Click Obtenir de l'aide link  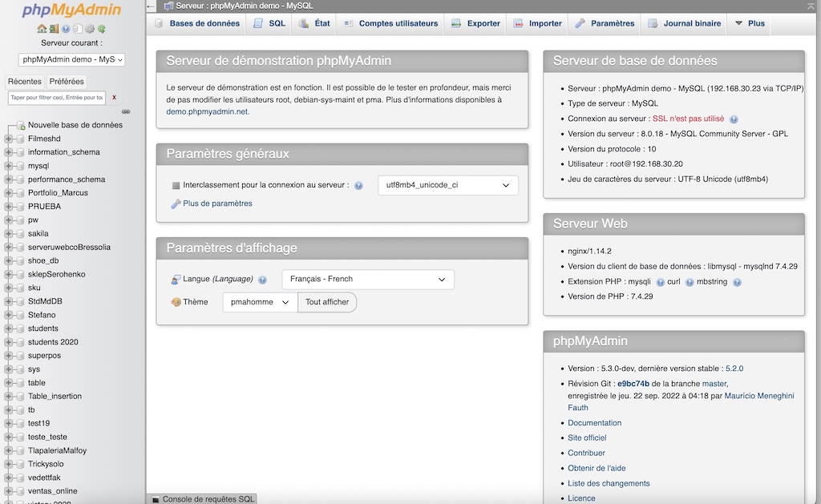(597, 469)
